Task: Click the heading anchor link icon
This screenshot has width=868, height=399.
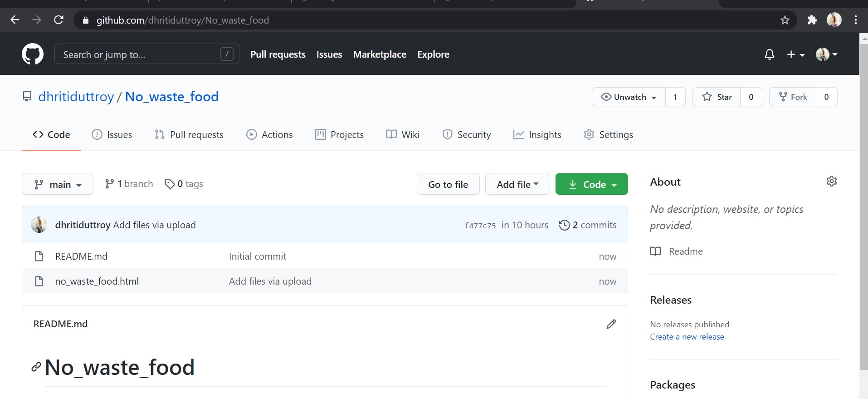Action: [x=36, y=367]
